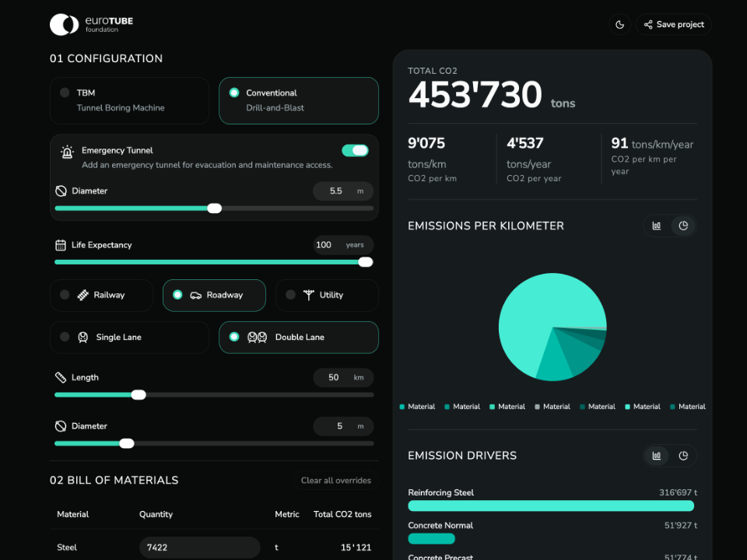Click the Reinforcing Steel value 316'697 t
This screenshot has width=747, height=560.
678,492
